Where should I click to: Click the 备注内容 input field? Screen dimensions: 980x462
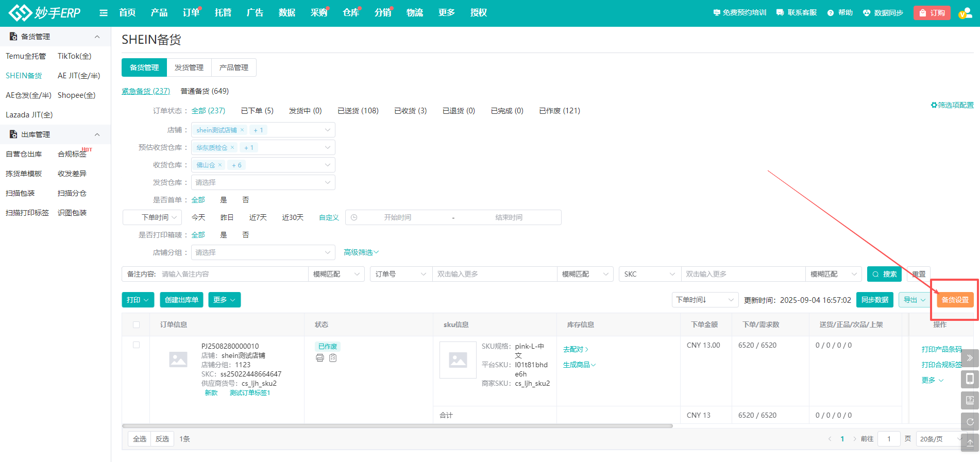click(x=233, y=274)
